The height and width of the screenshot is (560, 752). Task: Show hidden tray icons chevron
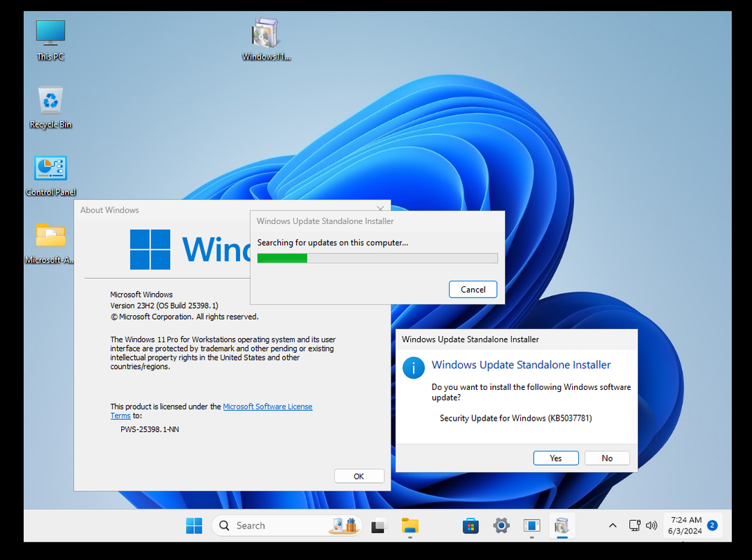coord(613,526)
